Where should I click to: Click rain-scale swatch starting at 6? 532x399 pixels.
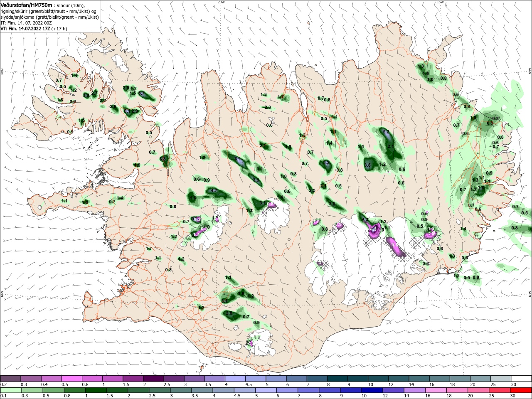pos(287,390)
